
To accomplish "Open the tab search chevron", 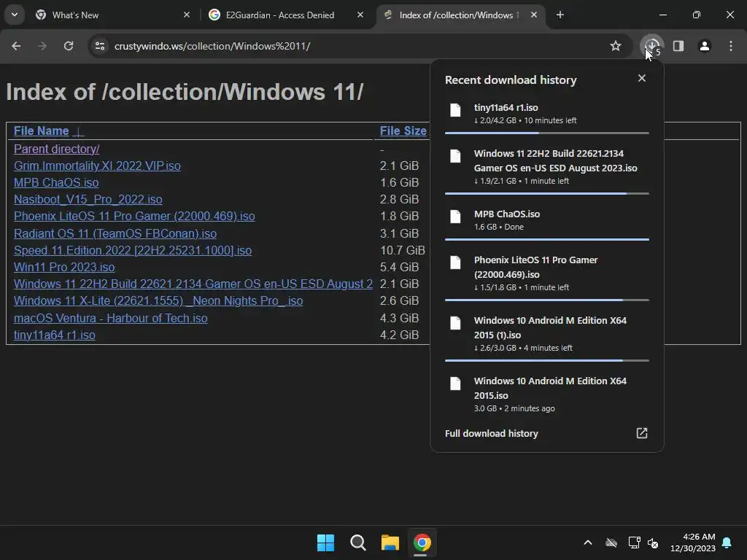I will pyautogui.click(x=15, y=15).
